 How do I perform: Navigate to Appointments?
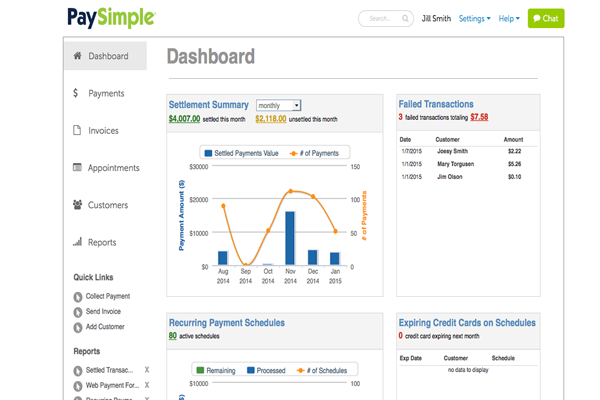coord(114,168)
